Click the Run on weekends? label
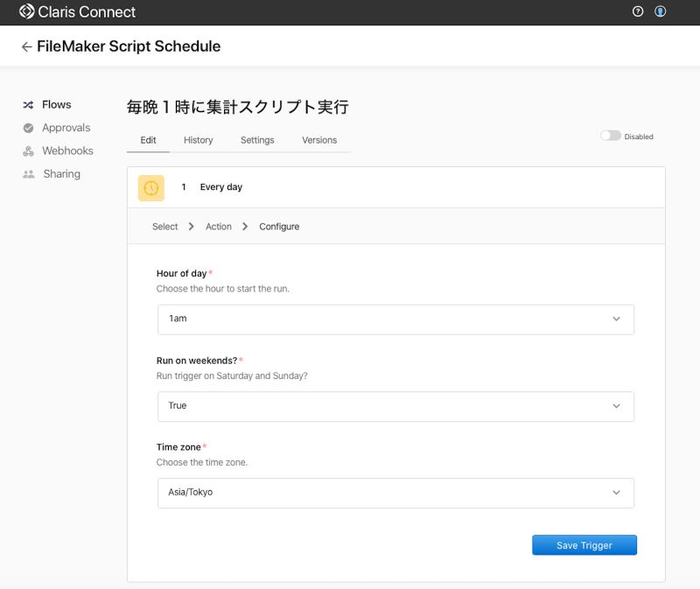 click(196, 361)
